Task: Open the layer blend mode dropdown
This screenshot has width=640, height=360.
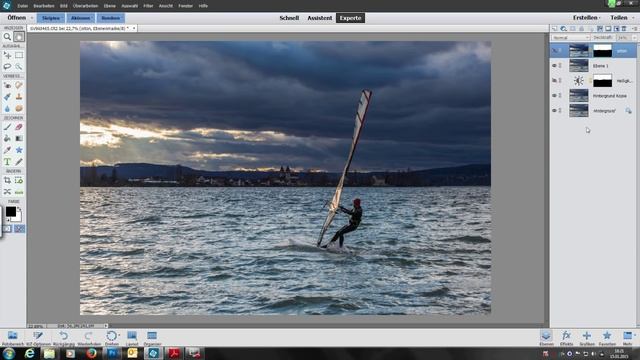Action: (571, 38)
